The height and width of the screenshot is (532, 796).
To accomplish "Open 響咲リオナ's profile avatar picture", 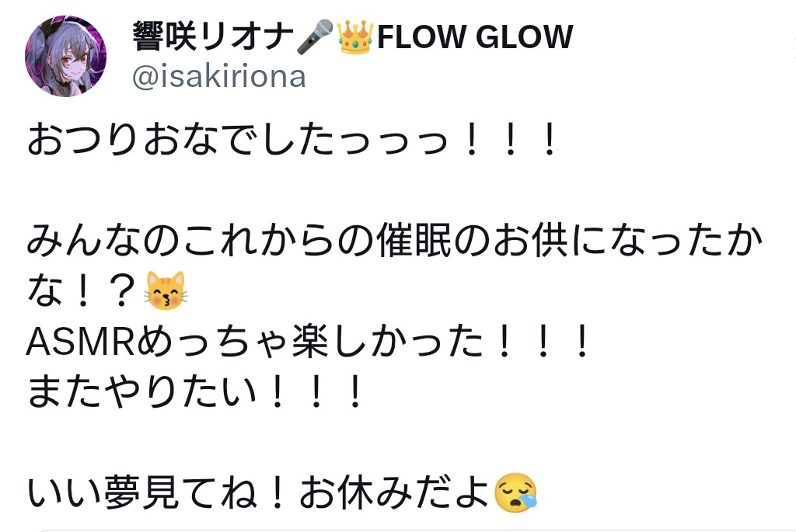I will tap(65, 56).
